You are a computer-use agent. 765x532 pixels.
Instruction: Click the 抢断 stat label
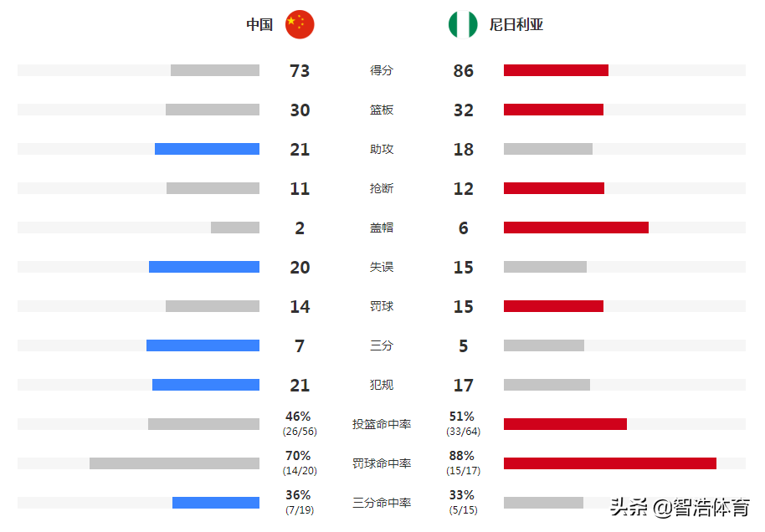pyautogui.click(x=382, y=188)
